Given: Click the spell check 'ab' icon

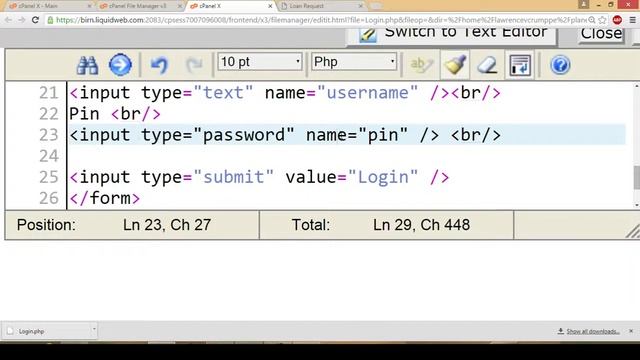Looking at the screenshot, I should [x=421, y=65].
